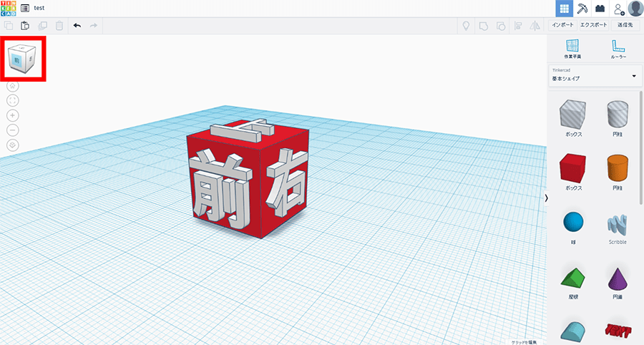Click the Home view button
The height and width of the screenshot is (345, 644).
[13, 86]
